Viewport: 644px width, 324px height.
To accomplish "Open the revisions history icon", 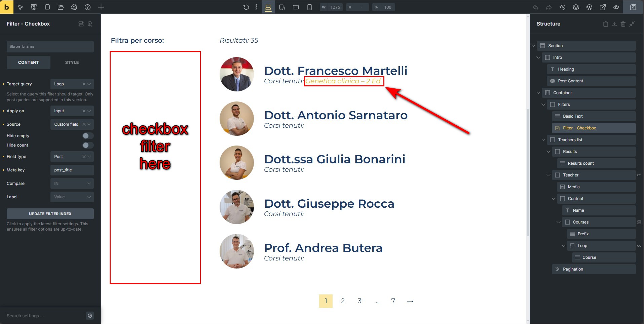I will [562, 7].
